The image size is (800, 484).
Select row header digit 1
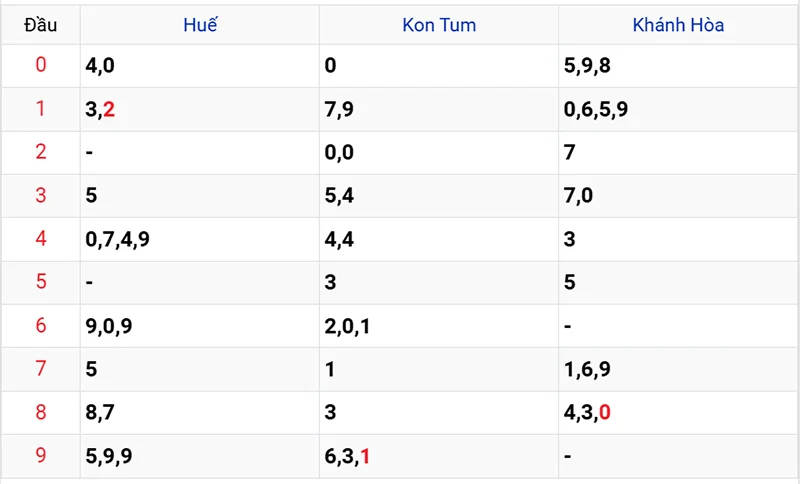(x=41, y=108)
